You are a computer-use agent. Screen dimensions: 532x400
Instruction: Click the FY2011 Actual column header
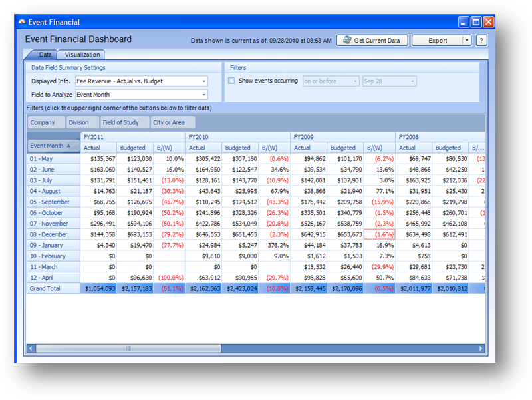[98, 148]
